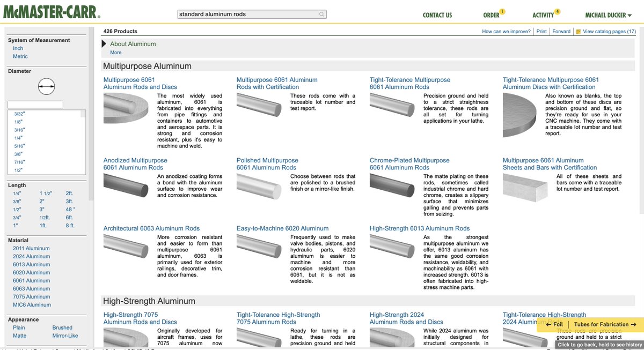Click the diameter filter input box
Viewport: 644px width, 350px height.
35,105
